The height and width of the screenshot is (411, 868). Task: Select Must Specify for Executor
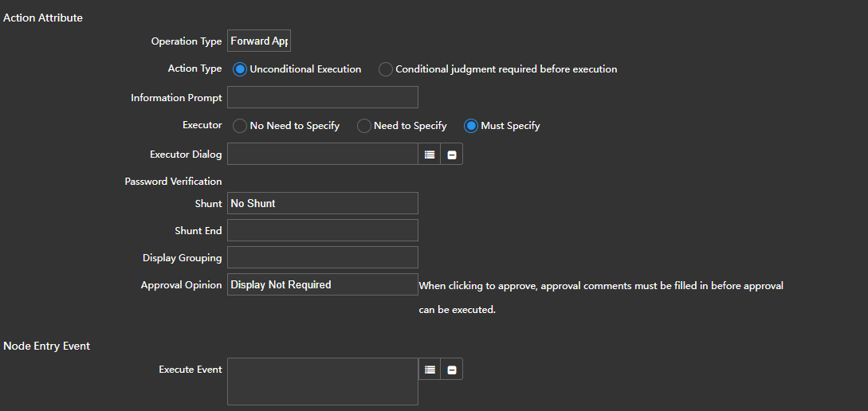tap(471, 126)
